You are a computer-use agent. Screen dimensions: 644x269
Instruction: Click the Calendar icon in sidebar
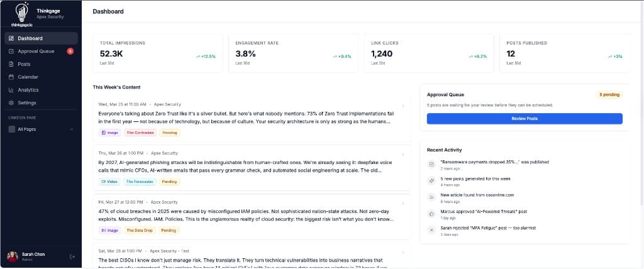point(11,77)
